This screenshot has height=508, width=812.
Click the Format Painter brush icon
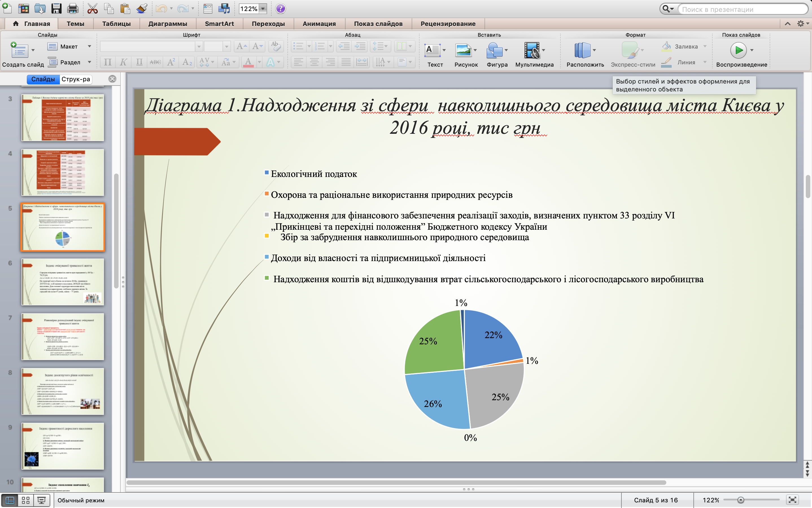click(142, 8)
